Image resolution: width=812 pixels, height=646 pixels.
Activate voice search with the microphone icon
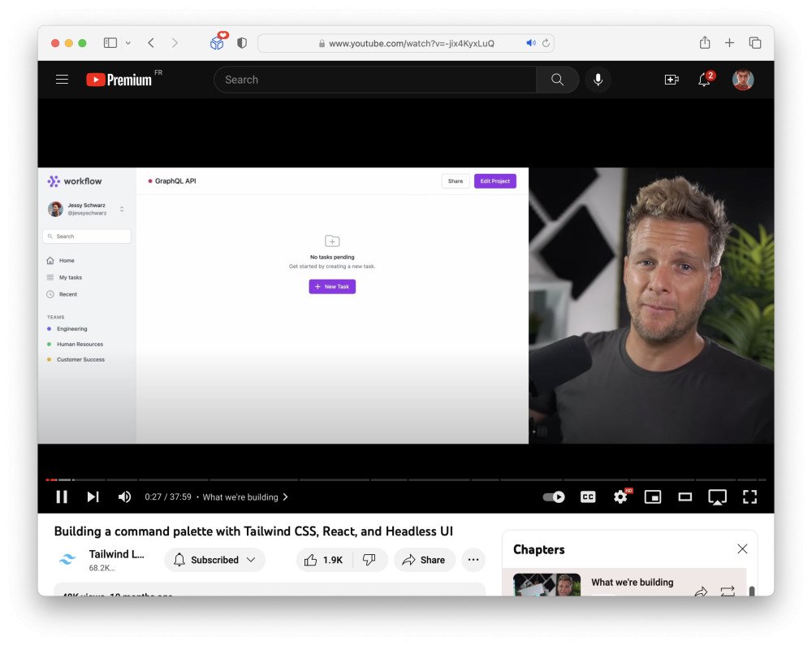[x=598, y=79]
